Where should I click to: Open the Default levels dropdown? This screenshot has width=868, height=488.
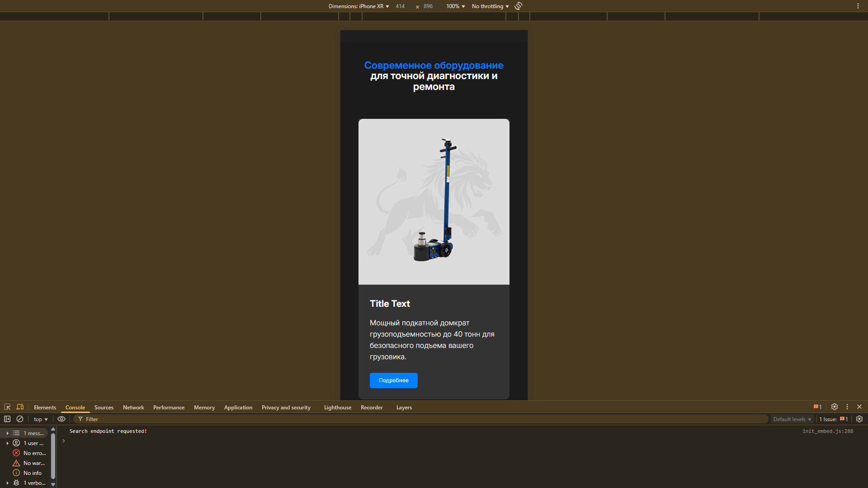point(792,419)
